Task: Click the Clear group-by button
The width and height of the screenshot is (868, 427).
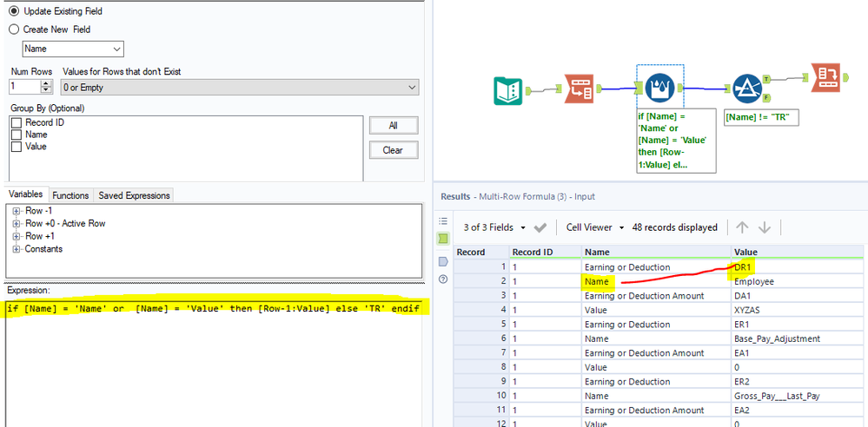Action: (393, 150)
